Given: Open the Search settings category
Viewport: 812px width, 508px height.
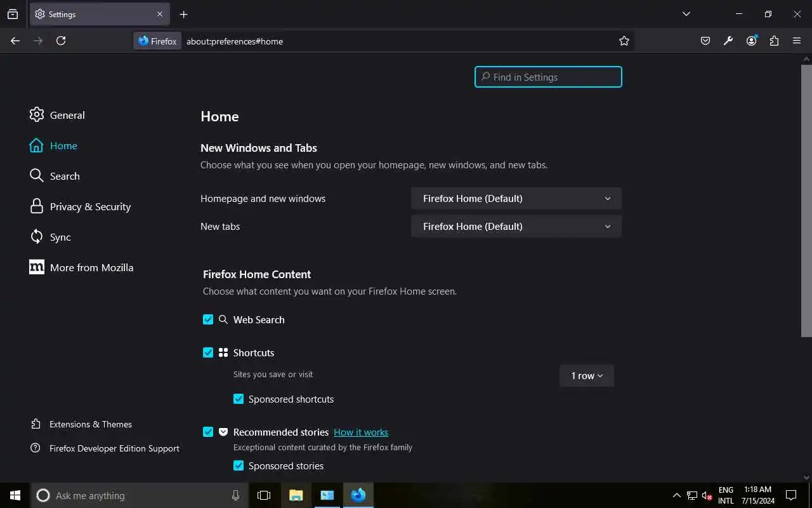Looking at the screenshot, I should pos(55,176).
